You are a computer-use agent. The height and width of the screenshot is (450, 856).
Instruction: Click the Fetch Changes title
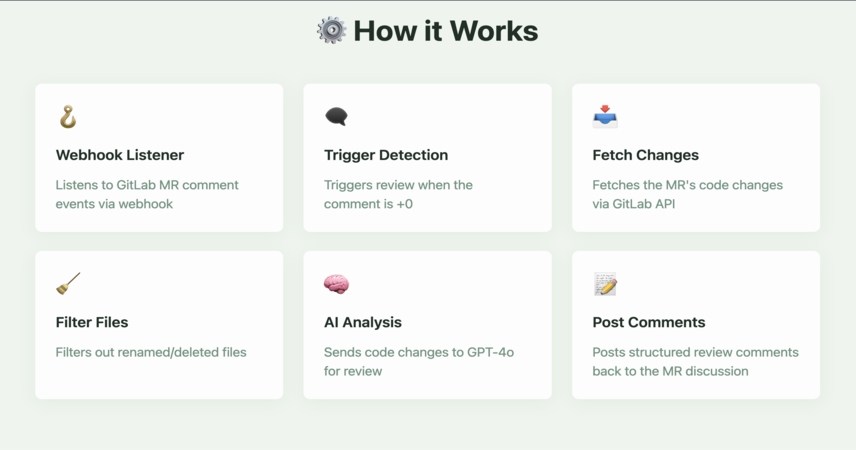[645, 155]
